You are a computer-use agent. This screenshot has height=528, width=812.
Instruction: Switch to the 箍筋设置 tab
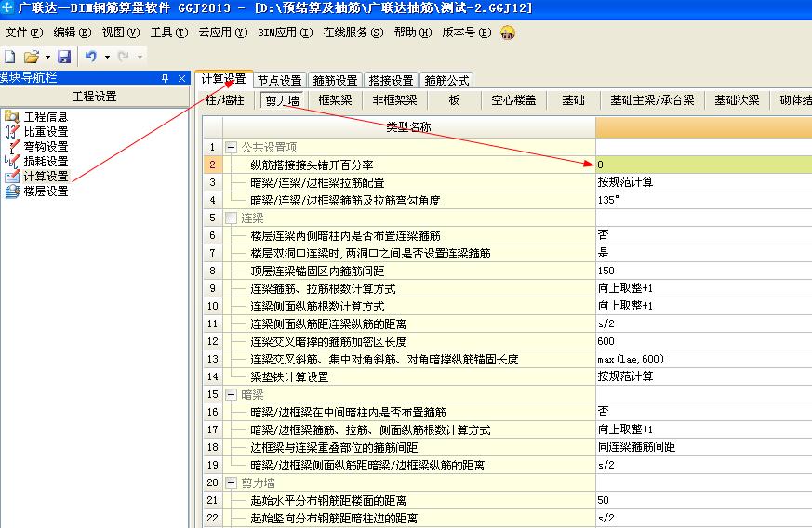(x=335, y=80)
